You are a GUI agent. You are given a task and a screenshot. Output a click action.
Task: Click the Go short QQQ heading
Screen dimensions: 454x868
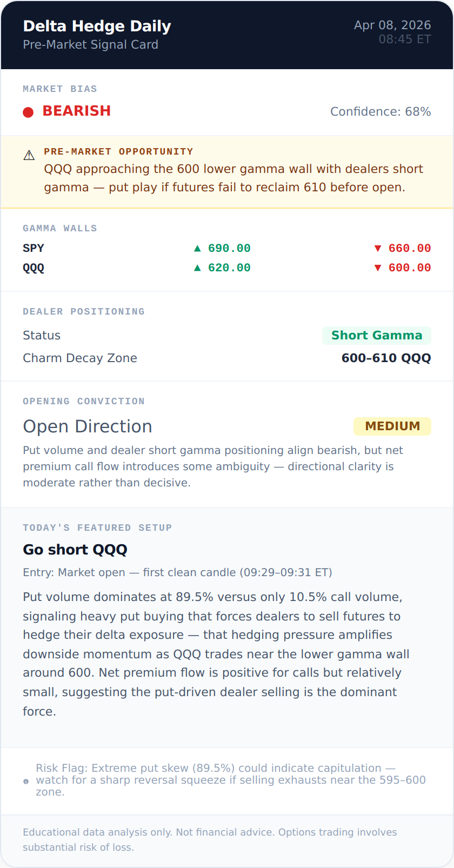[x=75, y=550]
